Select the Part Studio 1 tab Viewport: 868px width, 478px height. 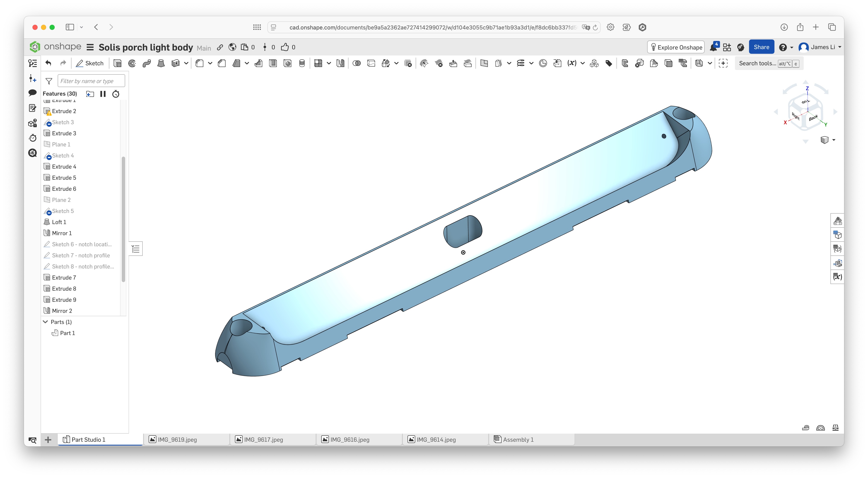100,439
